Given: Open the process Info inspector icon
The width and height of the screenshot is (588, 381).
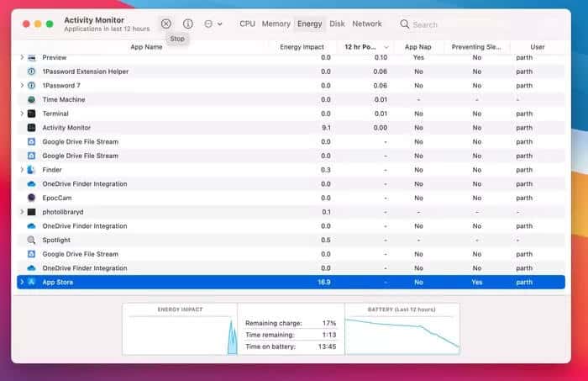Looking at the screenshot, I should pyautogui.click(x=188, y=24).
